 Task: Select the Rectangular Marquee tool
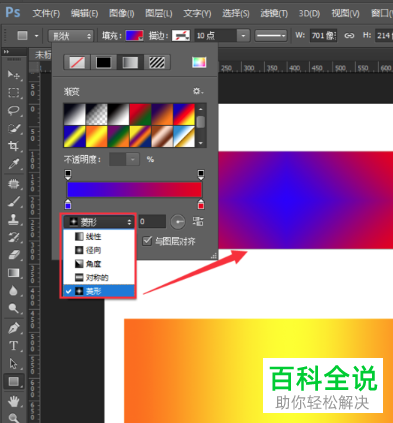tap(13, 92)
